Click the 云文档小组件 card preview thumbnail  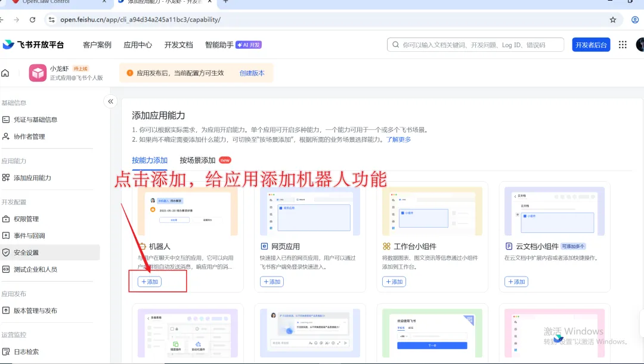pos(555,211)
